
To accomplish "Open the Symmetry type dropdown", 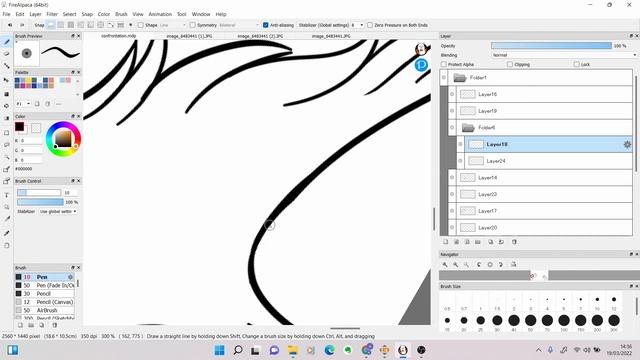I will pos(239,25).
